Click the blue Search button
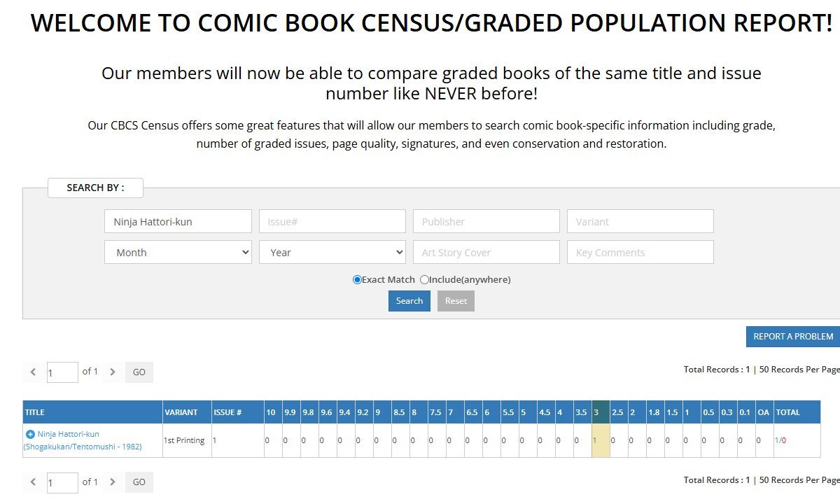The height and width of the screenshot is (504, 840). point(409,301)
